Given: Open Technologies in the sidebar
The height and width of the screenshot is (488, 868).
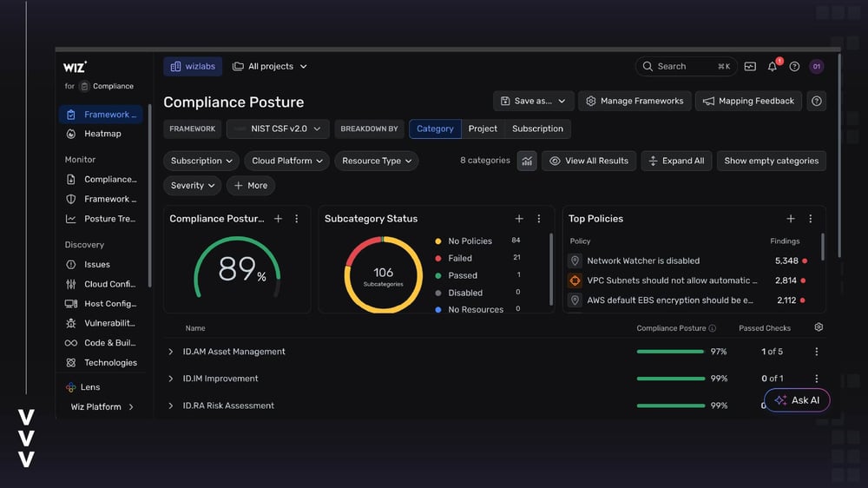Looking at the screenshot, I should pyautogui.click(x=102, y=363).
